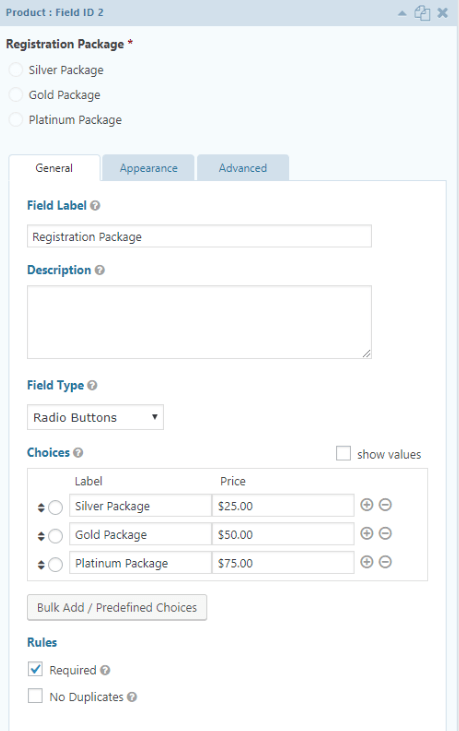The width and height of the screenshot is (459, 731).
Task: Open the Field Type help icon
Action: (92, 386)
